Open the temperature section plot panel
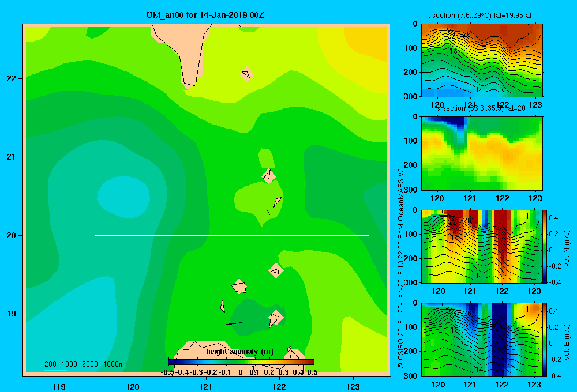577x392 pixels. 482,61
